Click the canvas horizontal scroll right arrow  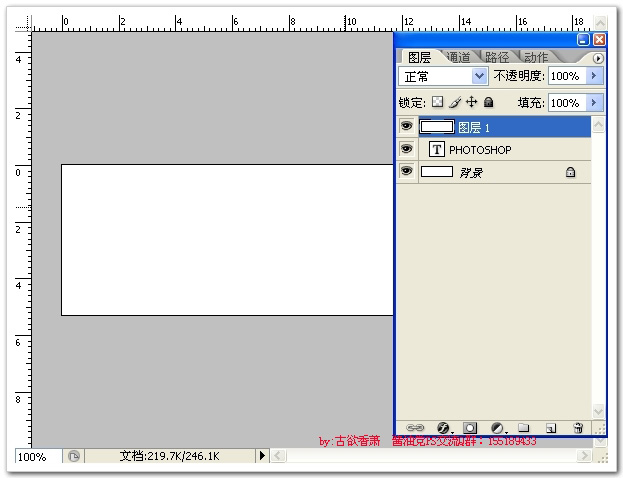(x=584, y=455)
